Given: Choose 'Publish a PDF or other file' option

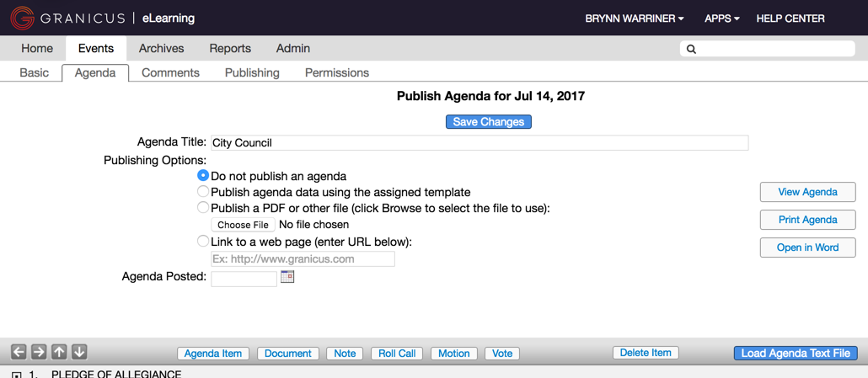Looking at the screenshot, I should [x=203, y=208].
